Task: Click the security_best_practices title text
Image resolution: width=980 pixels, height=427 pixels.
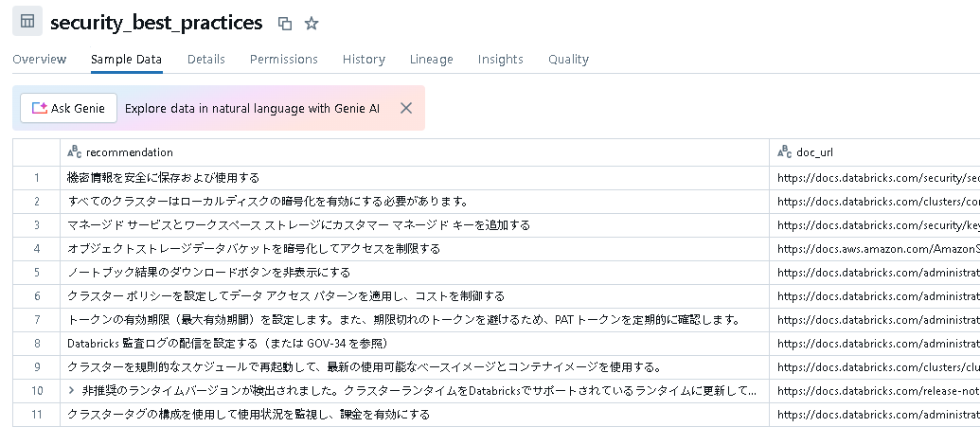Action: pyautogui.click(x=156, y=23)
